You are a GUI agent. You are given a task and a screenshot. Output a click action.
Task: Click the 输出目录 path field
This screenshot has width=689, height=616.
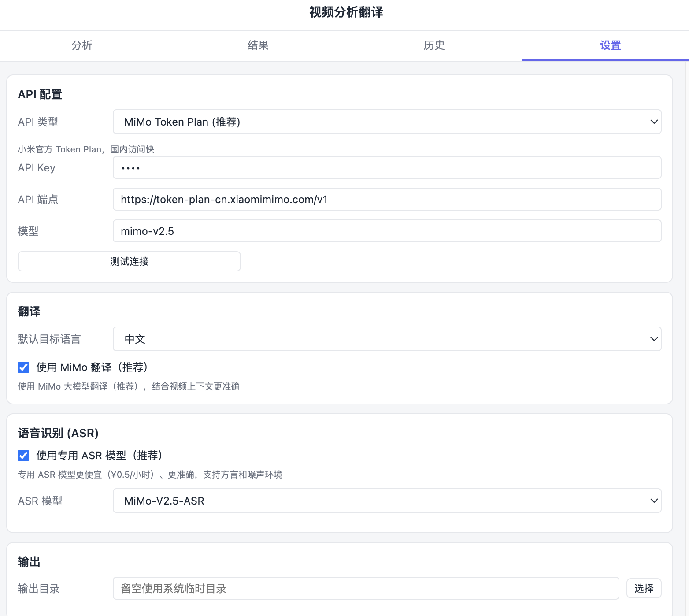366,588
